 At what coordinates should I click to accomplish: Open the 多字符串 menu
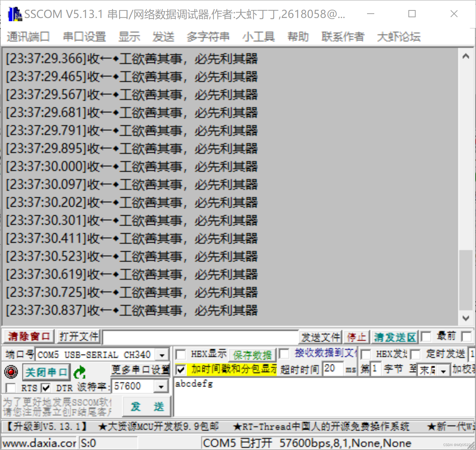click(209, 36)
